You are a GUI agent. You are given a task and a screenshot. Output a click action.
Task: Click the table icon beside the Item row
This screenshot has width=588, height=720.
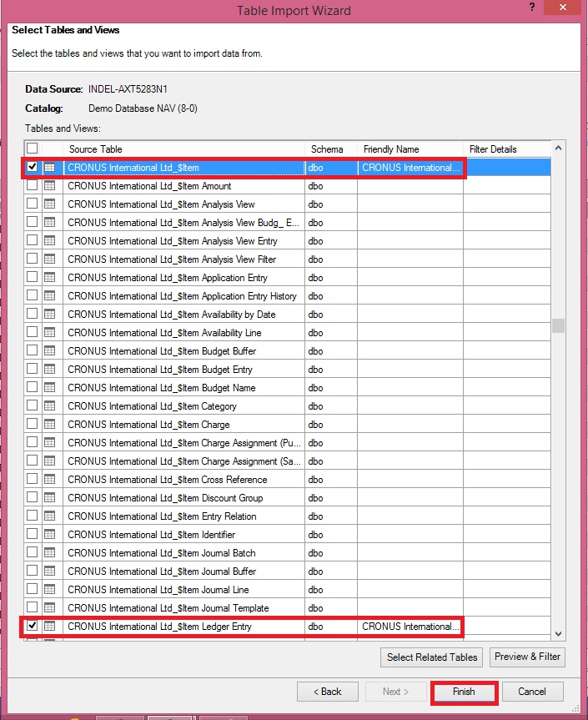coord(49,168)
